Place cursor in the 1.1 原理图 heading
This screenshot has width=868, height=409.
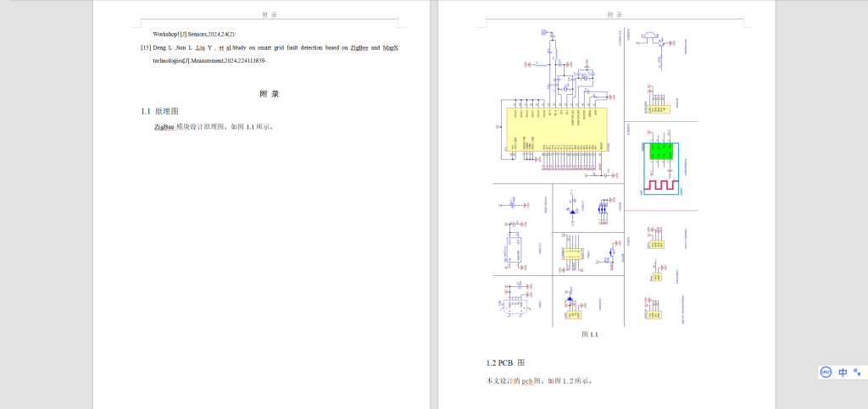pos(159,111)
